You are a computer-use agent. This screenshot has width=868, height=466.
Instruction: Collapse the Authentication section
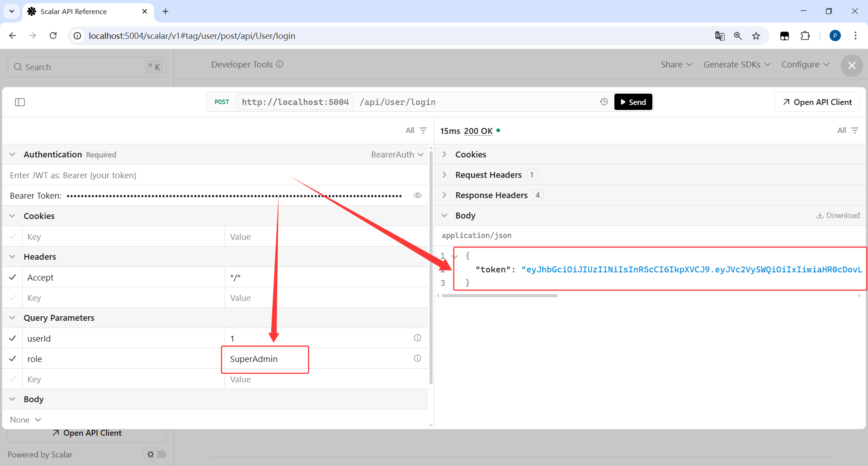(x=12, y=154)
